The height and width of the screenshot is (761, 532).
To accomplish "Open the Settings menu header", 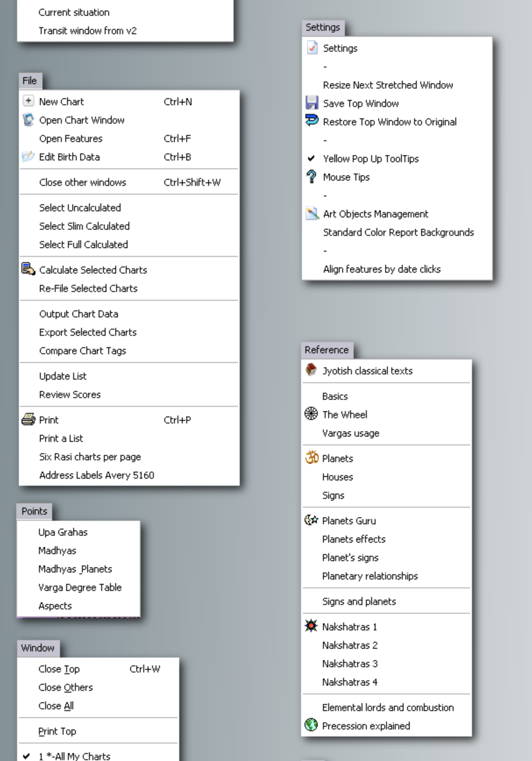I will point(323,27).
